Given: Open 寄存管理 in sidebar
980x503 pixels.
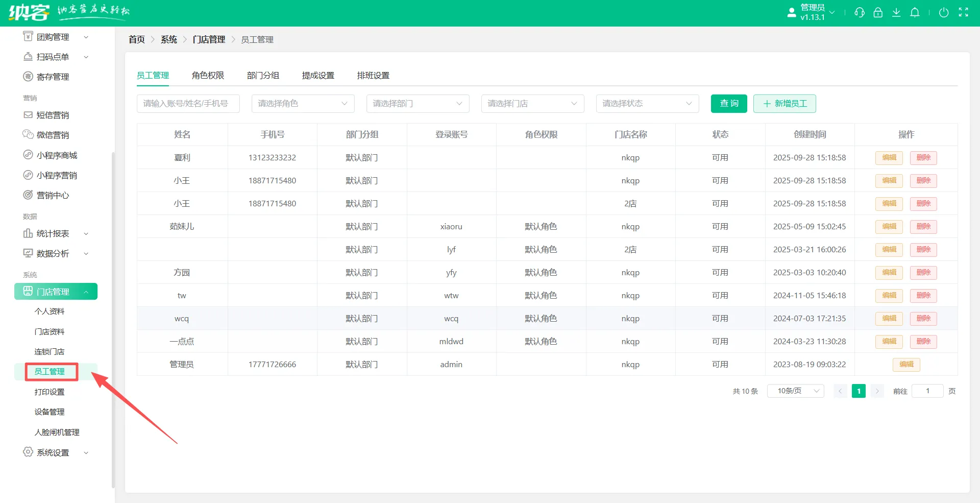Looking at the screenshot, I should 53,77.
